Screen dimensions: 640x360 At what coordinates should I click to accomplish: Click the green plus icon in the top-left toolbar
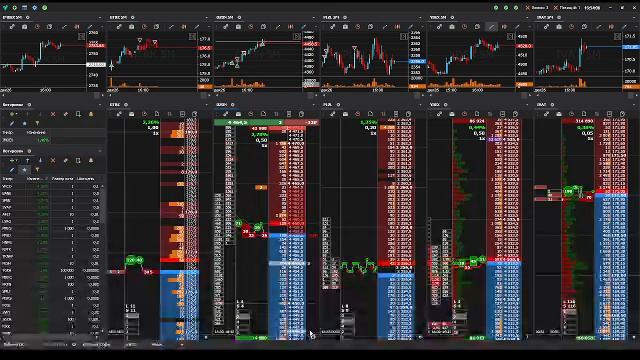tap(15, 7)
